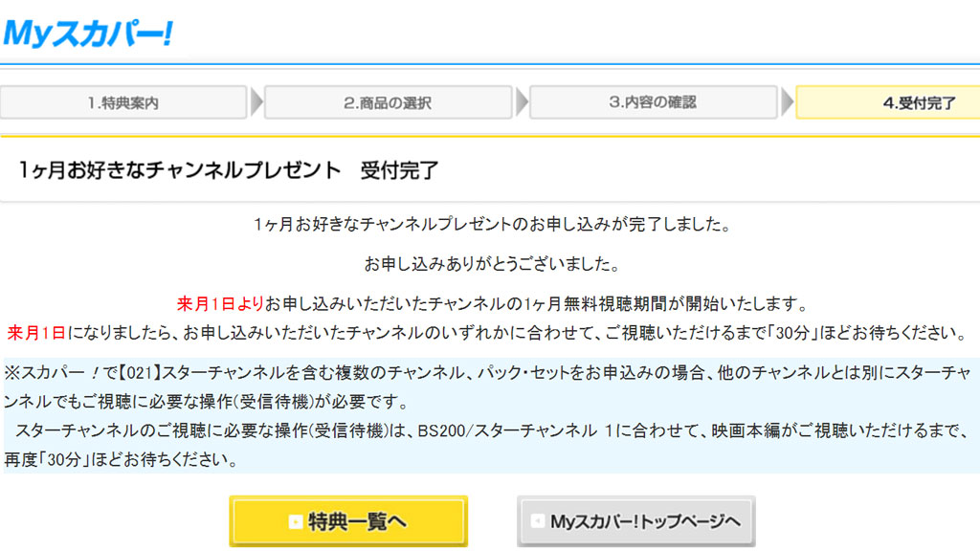This screenshot has height=551, width=980.
Task: Click the red text 来月1日より
Action: click(x=220, y=304)
